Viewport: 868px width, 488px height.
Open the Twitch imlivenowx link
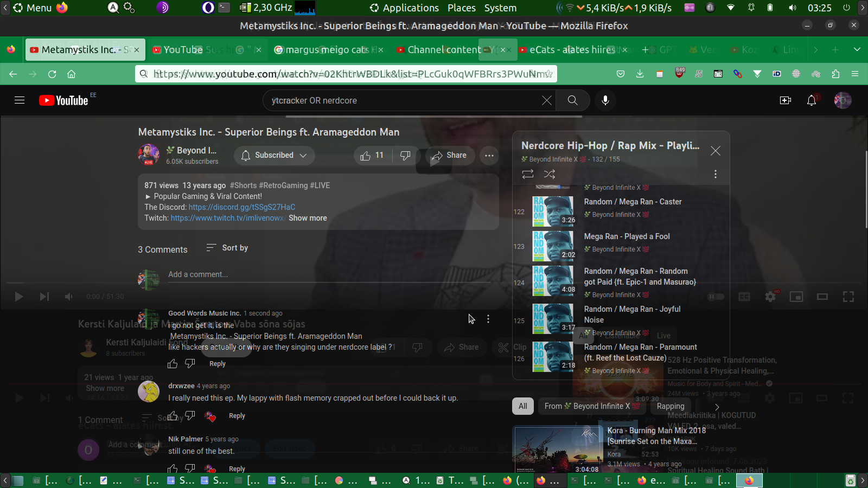pos(228,218)
